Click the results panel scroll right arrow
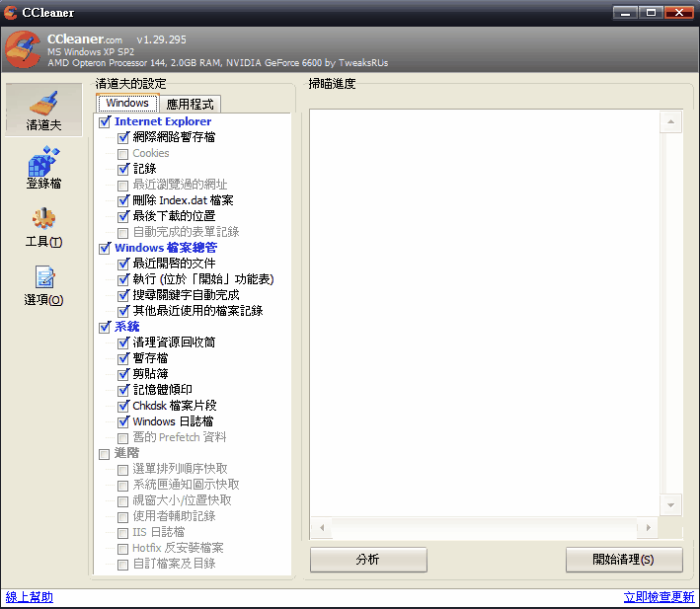700x609 pixels. coord(649,528)
